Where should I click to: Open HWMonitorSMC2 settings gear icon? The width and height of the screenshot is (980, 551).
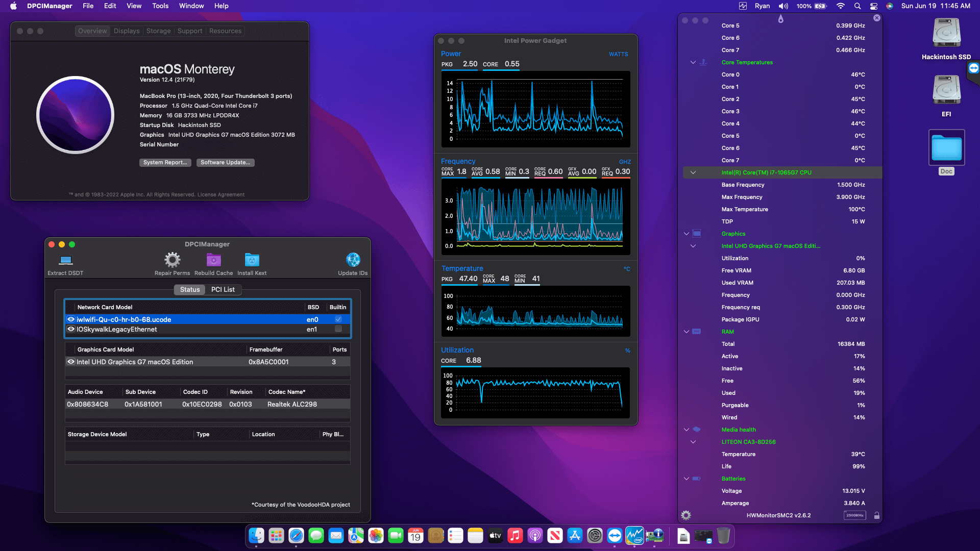coord(686,515)
